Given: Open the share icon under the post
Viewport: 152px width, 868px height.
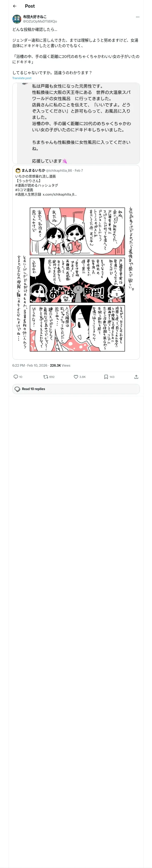Looking at the screenshot, I should coord(136,377).
